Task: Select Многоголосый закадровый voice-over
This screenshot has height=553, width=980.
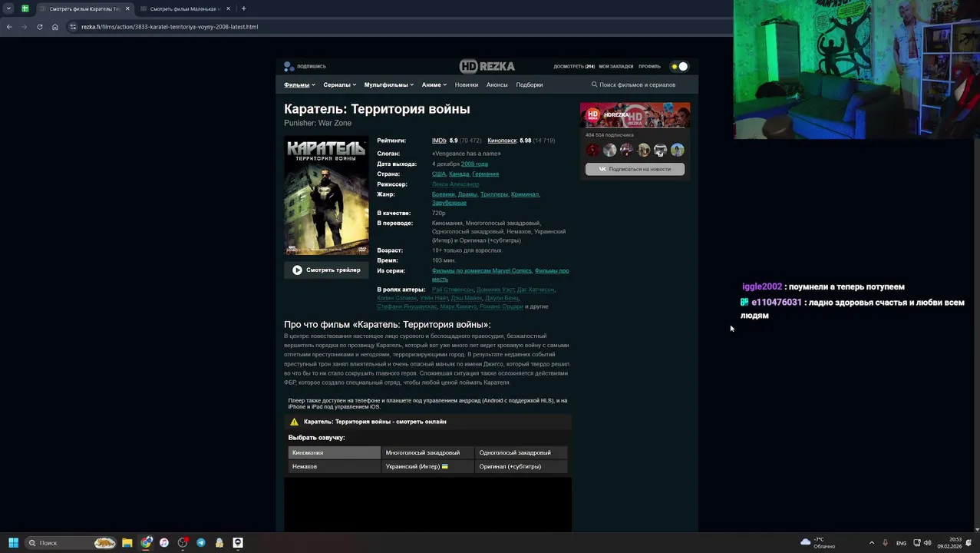Action: [x=427, y=452]
